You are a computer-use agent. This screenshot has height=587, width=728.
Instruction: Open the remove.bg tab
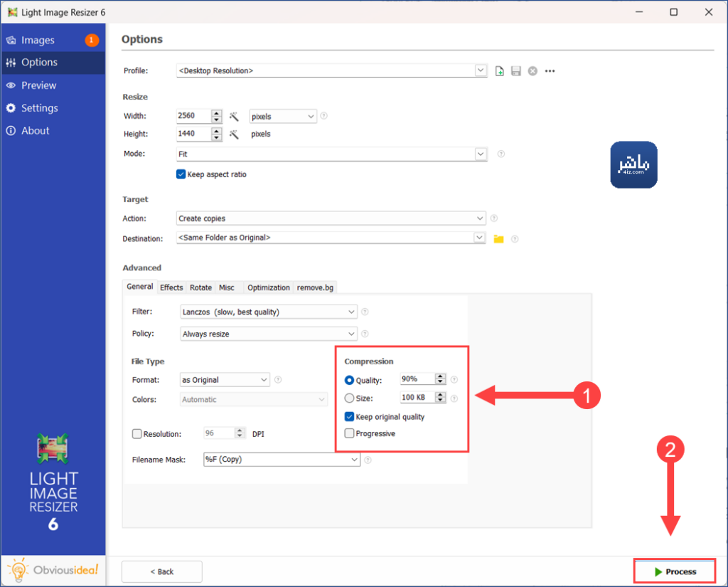point(315,287)
